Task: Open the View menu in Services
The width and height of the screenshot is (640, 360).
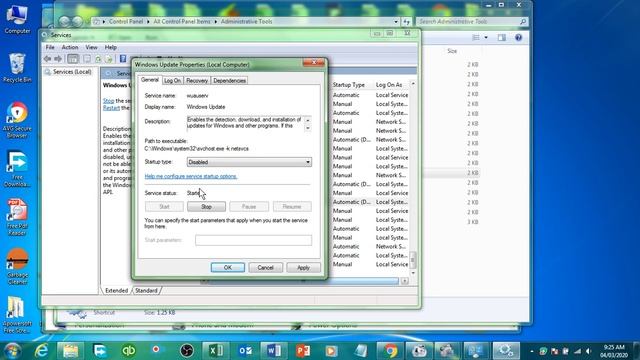Action: [91, 47]
